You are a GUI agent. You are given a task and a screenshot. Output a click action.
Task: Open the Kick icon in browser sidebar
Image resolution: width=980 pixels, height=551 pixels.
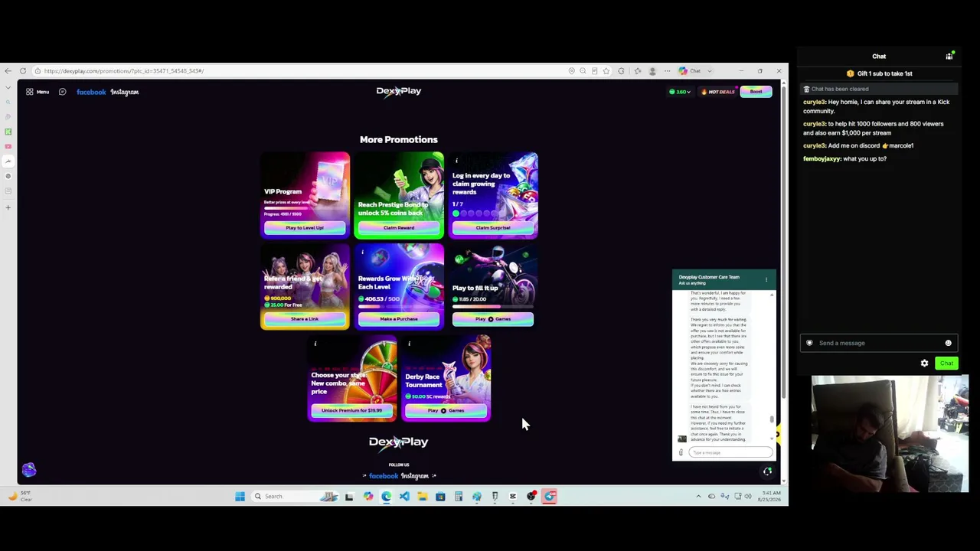pyautogui.click(x=8, y=132)
